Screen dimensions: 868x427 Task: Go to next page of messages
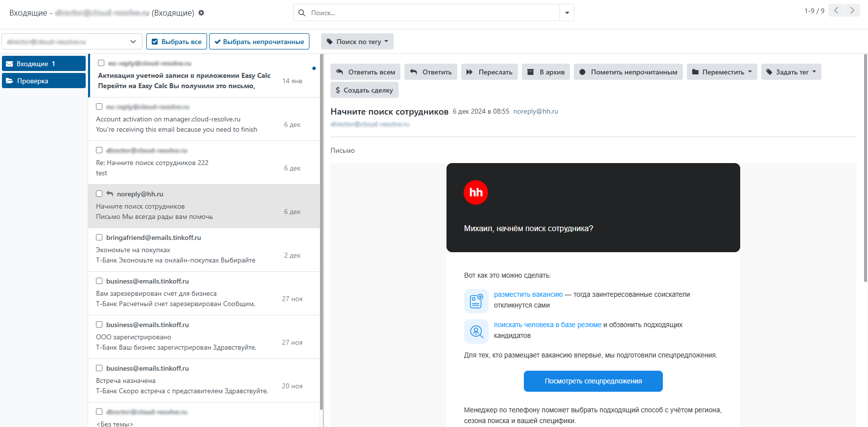852,10
